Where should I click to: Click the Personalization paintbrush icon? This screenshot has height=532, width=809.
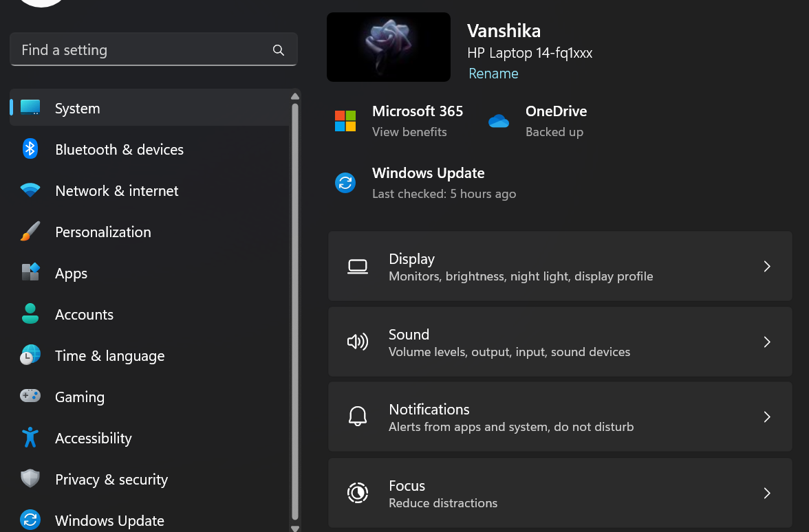click(x=30, y=232)
